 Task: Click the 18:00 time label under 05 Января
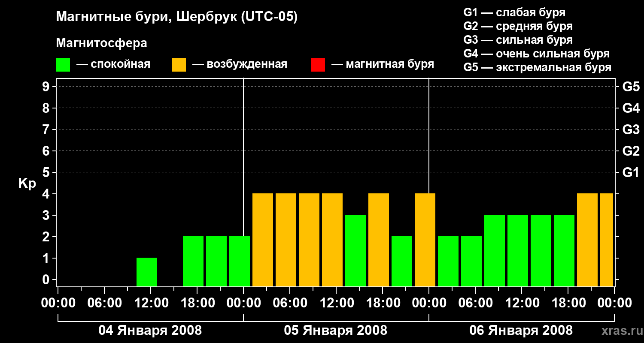coord(383,303)
